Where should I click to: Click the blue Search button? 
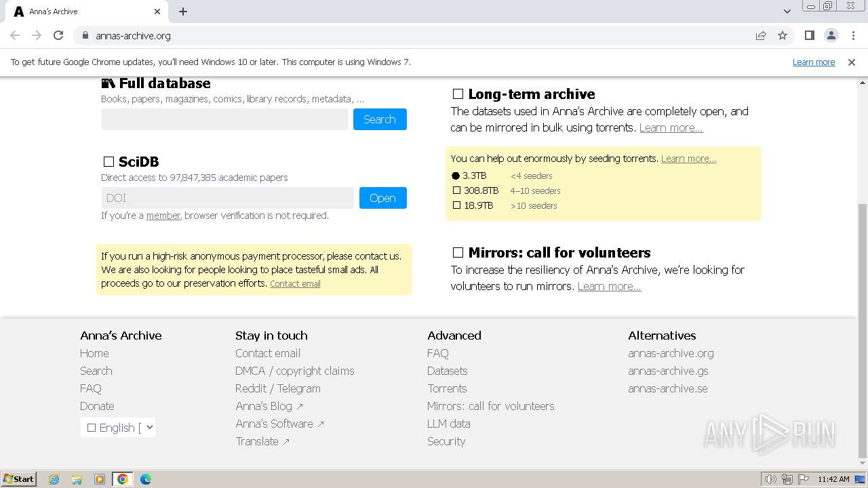(x=380, y=119)
